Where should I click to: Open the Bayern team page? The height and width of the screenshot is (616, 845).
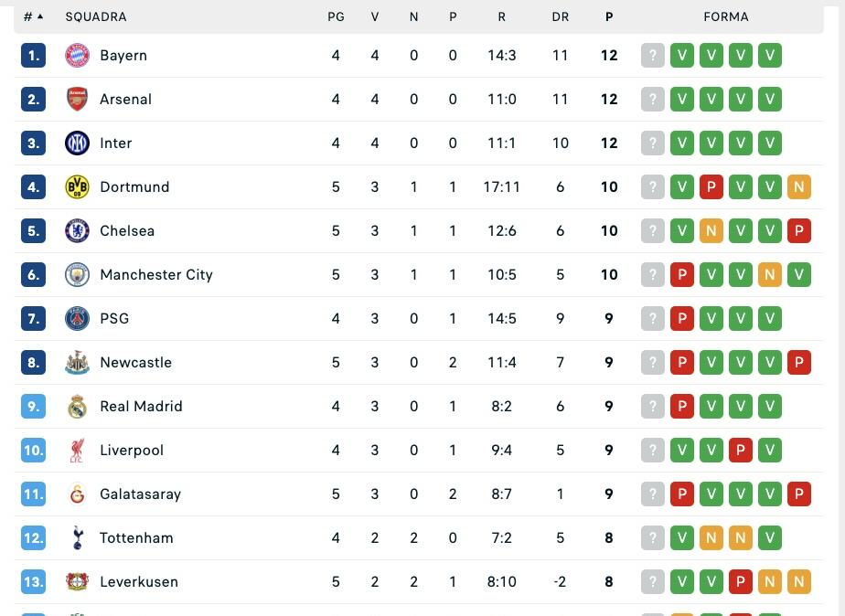point(123,55)
